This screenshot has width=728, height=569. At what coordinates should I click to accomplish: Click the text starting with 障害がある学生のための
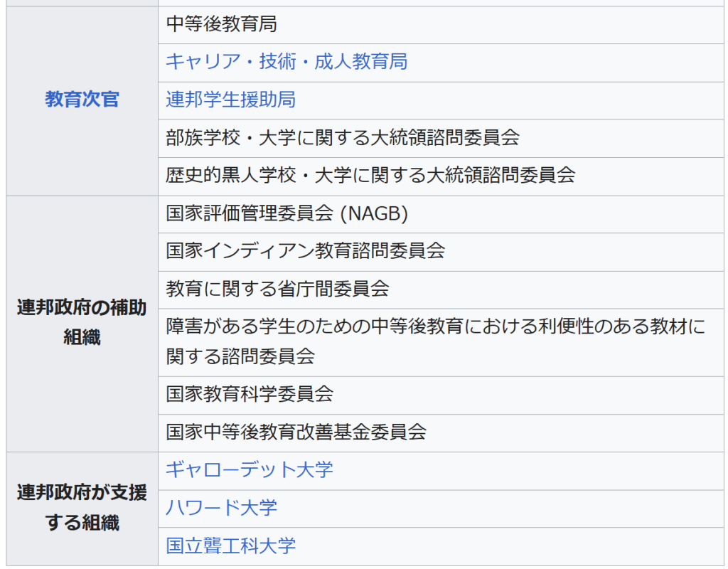pos(435,327)
